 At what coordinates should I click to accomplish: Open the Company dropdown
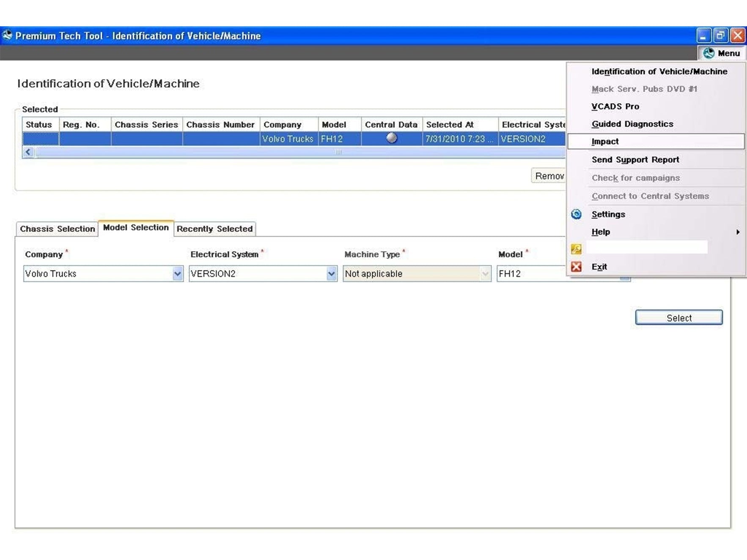[x=177, y=274]
